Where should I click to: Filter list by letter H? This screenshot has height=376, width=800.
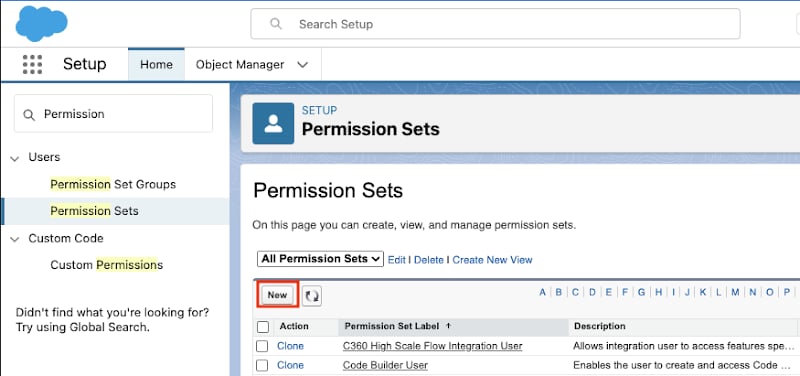click(659, 292)
